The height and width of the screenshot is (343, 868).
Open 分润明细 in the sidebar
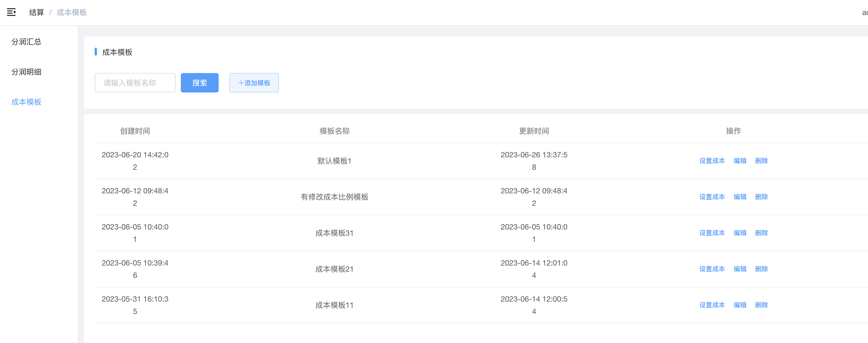(x=26, y=72)
